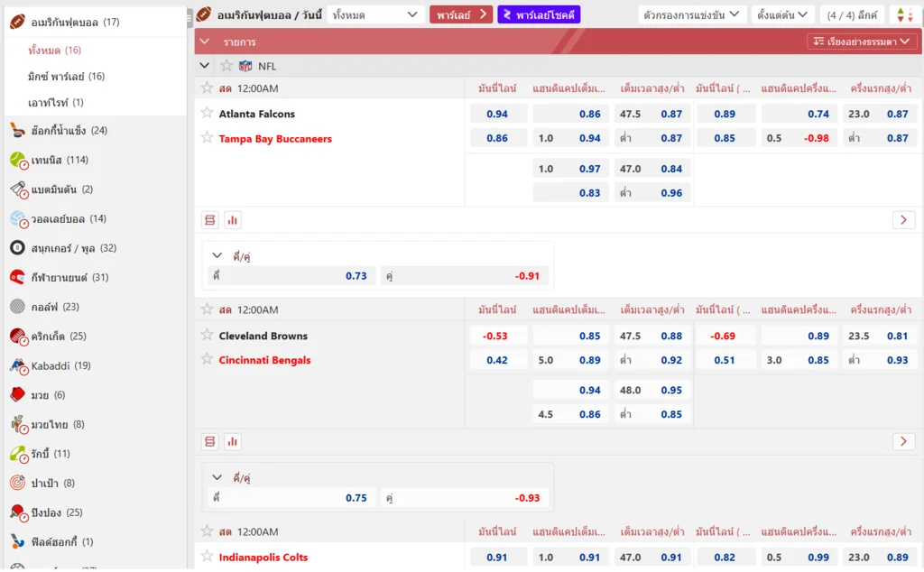Toggle favorite star for NFL league
This screenshot has height=572, width=924.
coord(226,66)
